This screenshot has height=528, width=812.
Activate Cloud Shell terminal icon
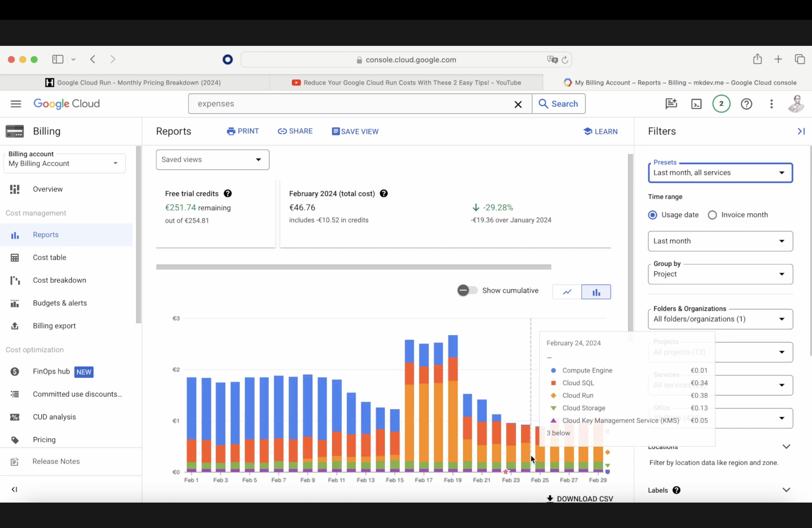pos(696,104)
